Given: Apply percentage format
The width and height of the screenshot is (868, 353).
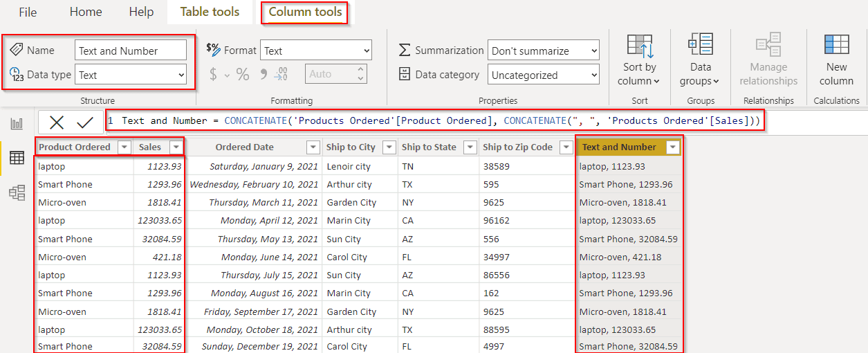Looking at the screenshot, I should [x=243, y=74].
